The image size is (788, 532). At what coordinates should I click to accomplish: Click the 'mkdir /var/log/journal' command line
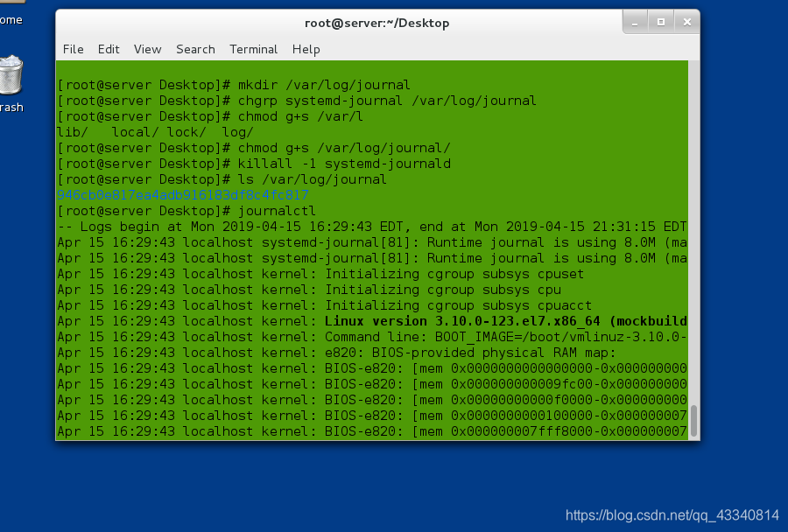[234, 85]
